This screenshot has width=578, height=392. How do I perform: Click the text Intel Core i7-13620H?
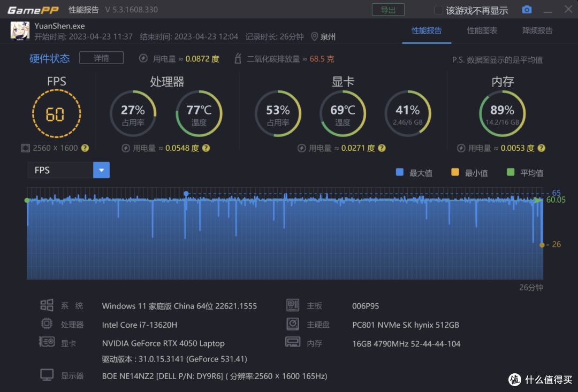139,325
